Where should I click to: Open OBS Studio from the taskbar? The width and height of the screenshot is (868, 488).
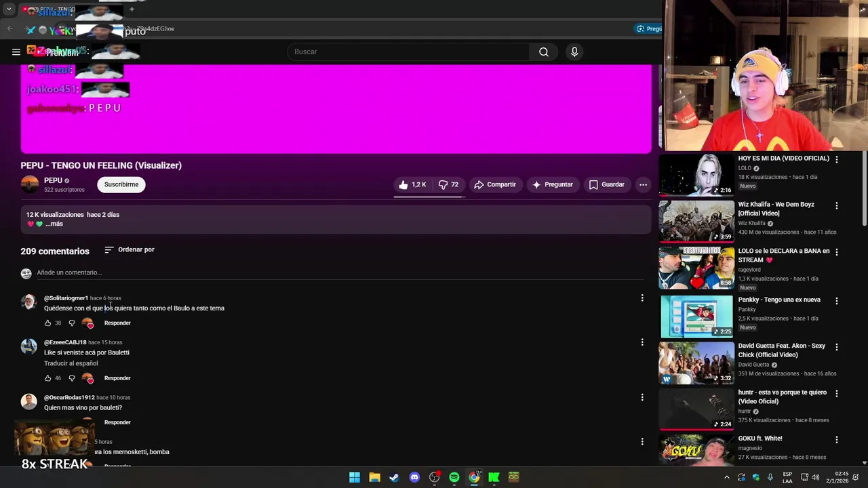pyautogui.click(x=434, y=477)
